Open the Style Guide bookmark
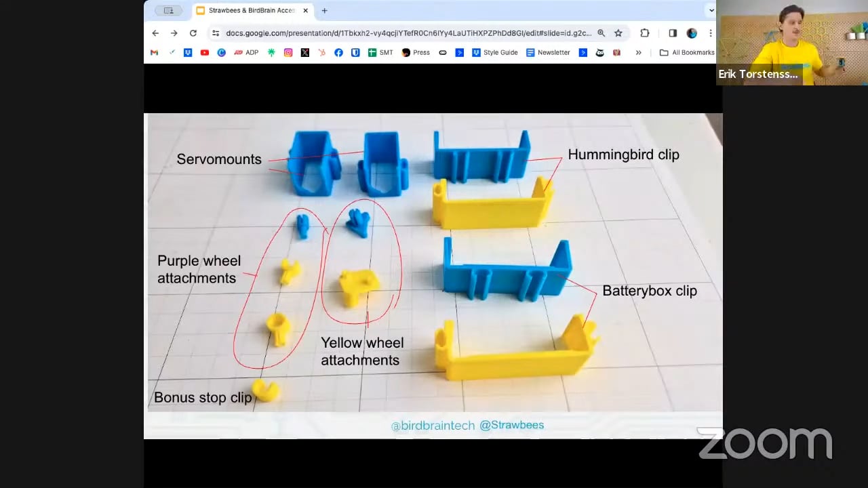868x488 pixels. [496, 52]
